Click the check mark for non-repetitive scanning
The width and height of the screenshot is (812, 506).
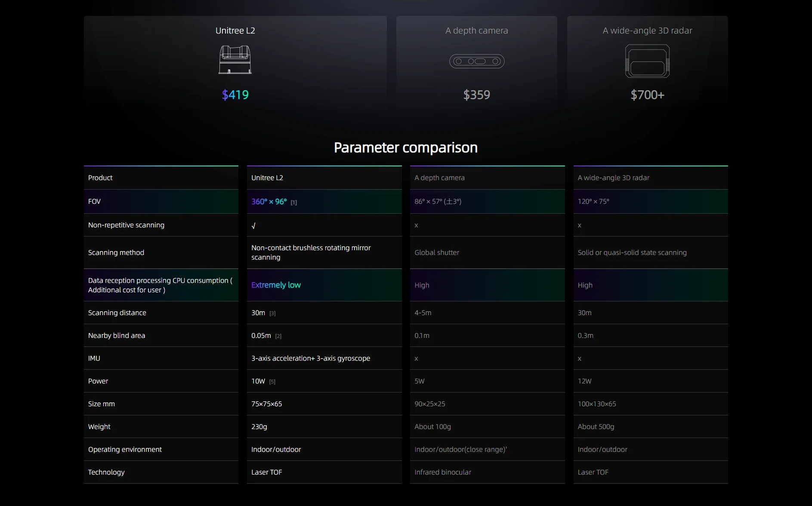(253, 226)
